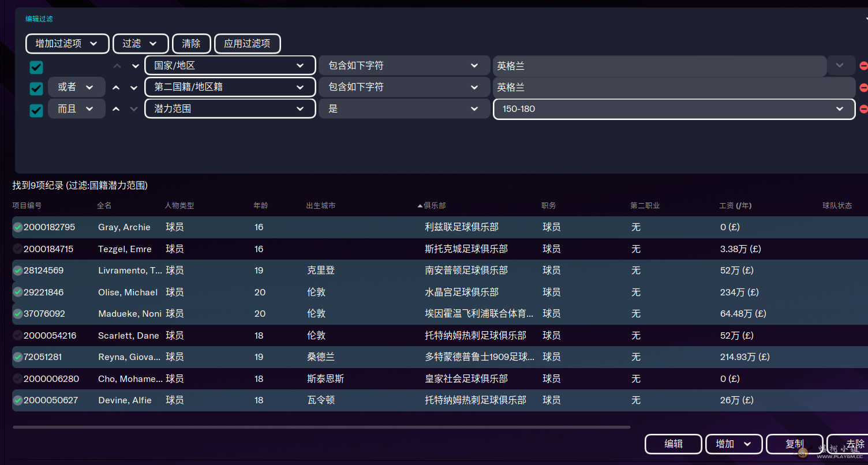The image size is (868, 465).
Task: Open the first row's 包含如下字符 condition dropdown
Action: [x=405, y=66]
